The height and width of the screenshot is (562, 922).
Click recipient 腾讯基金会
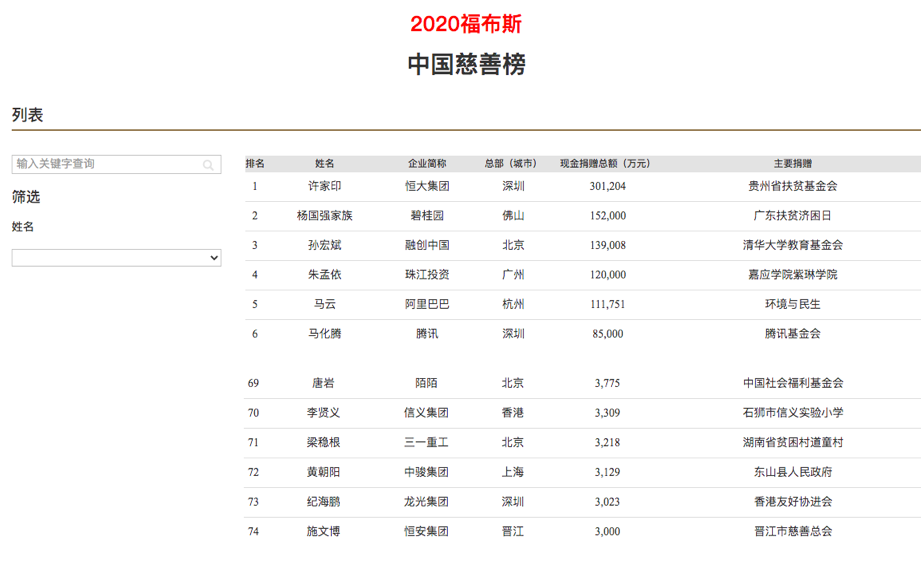(x=793, y=334)
